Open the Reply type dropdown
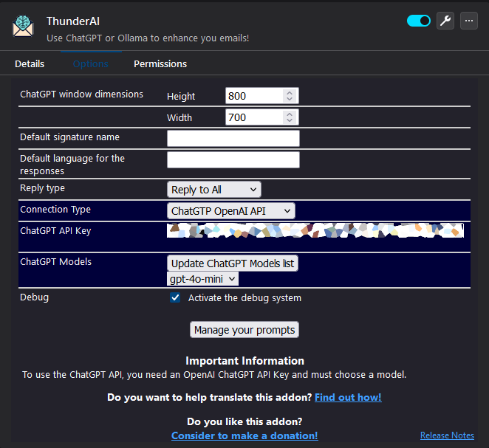489x448 pixels. click(x=214, y=190)
